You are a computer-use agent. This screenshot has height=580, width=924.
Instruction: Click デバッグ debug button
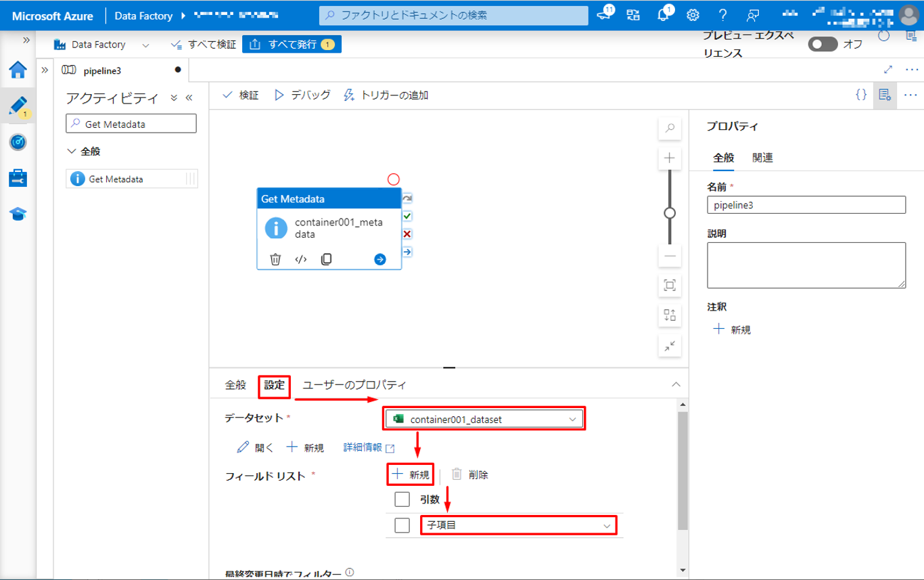(302, 95)
